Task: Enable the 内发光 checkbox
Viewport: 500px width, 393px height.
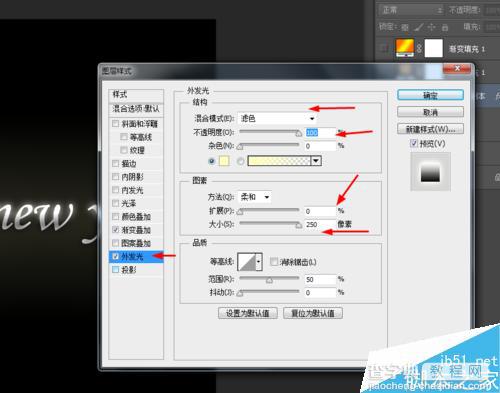Action: point(115,190)
